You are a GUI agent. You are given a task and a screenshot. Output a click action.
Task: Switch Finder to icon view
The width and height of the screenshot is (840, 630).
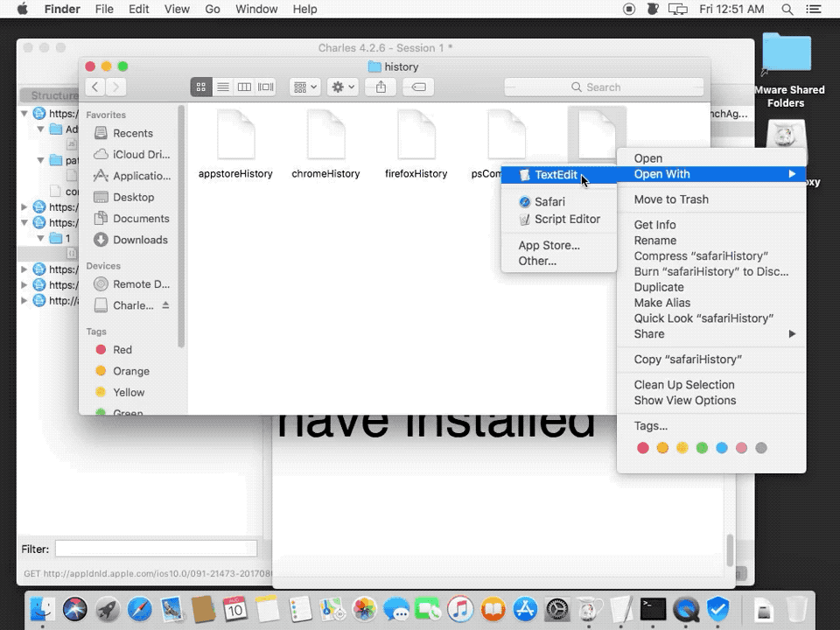click(x=201, y=87)
